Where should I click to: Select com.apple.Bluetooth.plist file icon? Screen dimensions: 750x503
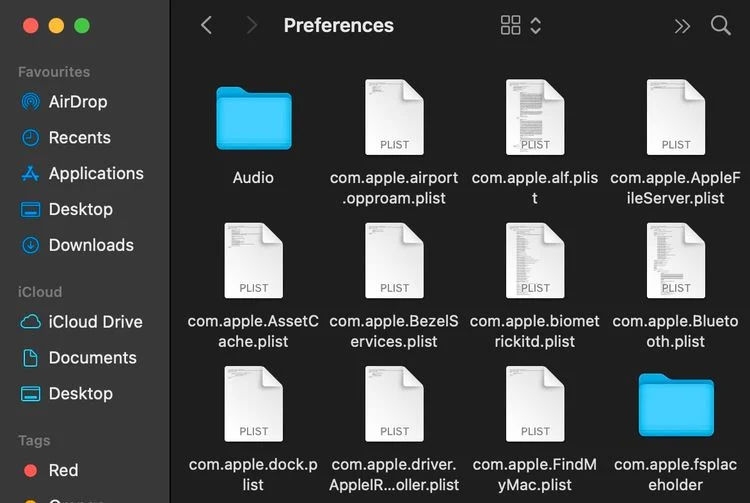(x=676, y=261)
